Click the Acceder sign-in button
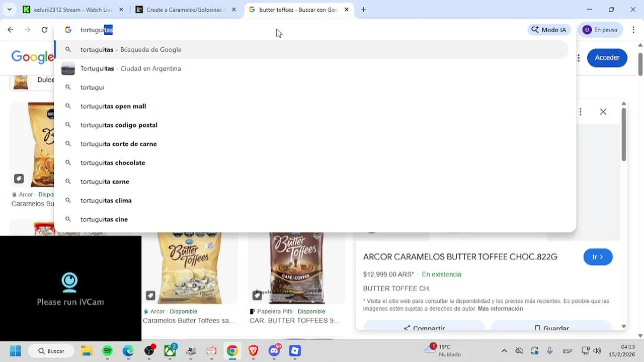The width and height of the screenshot is (644, 362). (x=607, y=58)
